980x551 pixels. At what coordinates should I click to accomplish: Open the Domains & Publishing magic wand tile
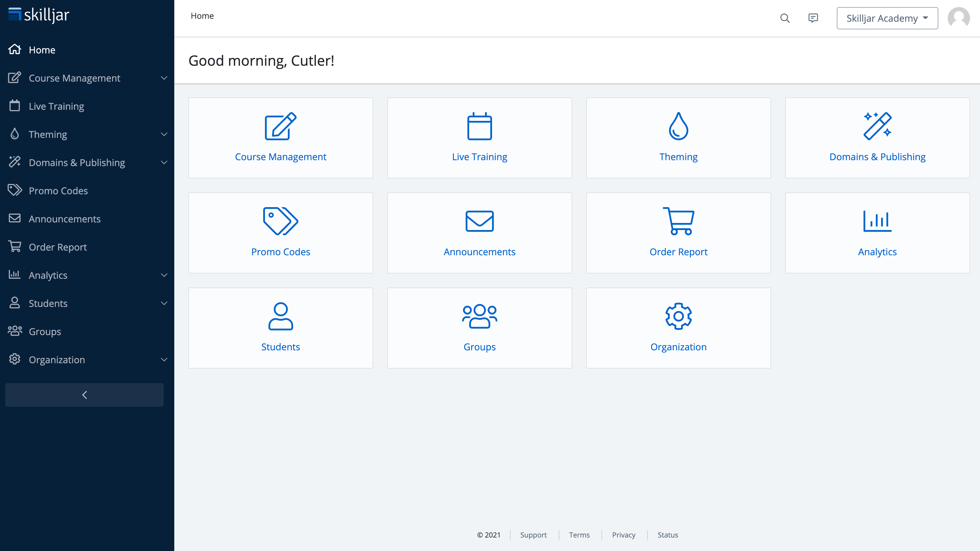(877, 138)
